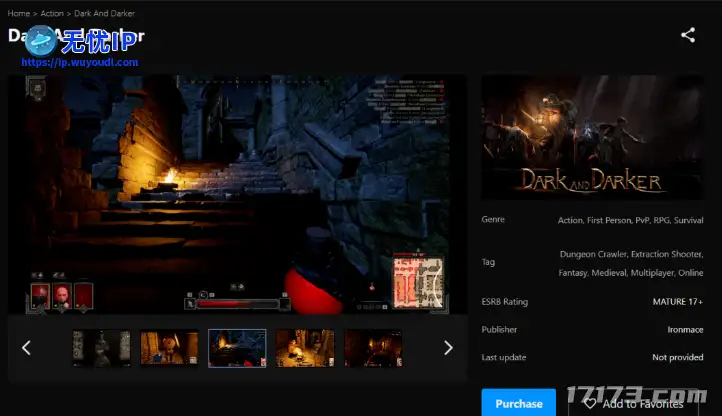Select the fifth screenshot thumbnail
Image resolution: width=722 pixels, height=416 pixels.
pyautogui.click(x=373, y=348)
